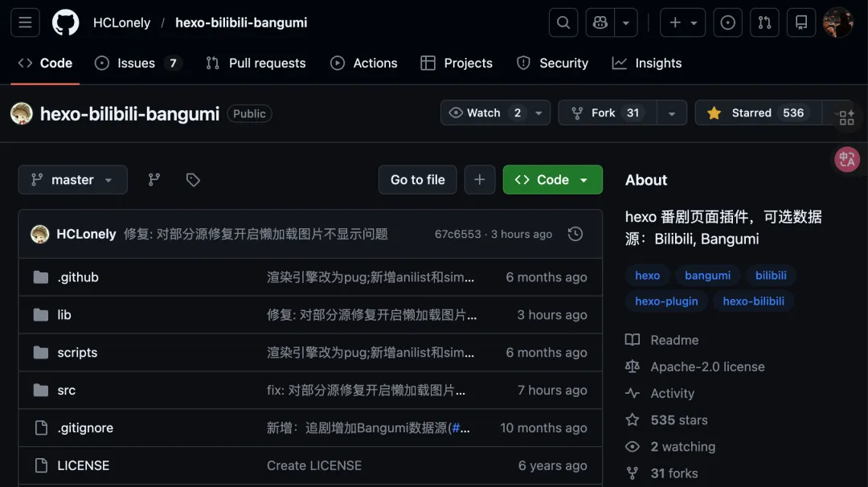Click the hexo-bilibili topic tag
Image resolution: width=868 pixels, height=487 pixels.
pyautogui.click(x=753, y=301)
